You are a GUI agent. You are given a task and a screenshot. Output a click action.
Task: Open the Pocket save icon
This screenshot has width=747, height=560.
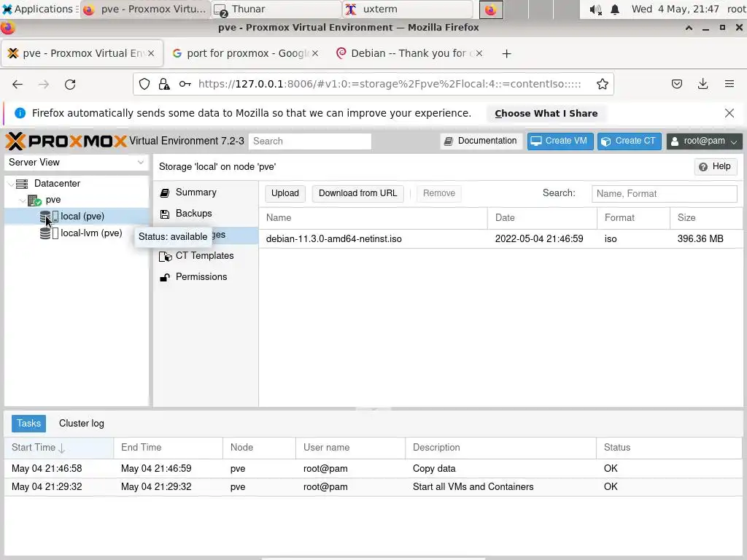(676, 85)
